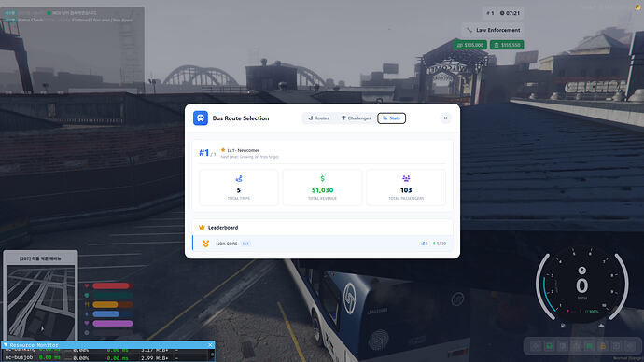Click the orange hunger status bar
This screenshot has width=644, height=362.
[x=112, y=304]
